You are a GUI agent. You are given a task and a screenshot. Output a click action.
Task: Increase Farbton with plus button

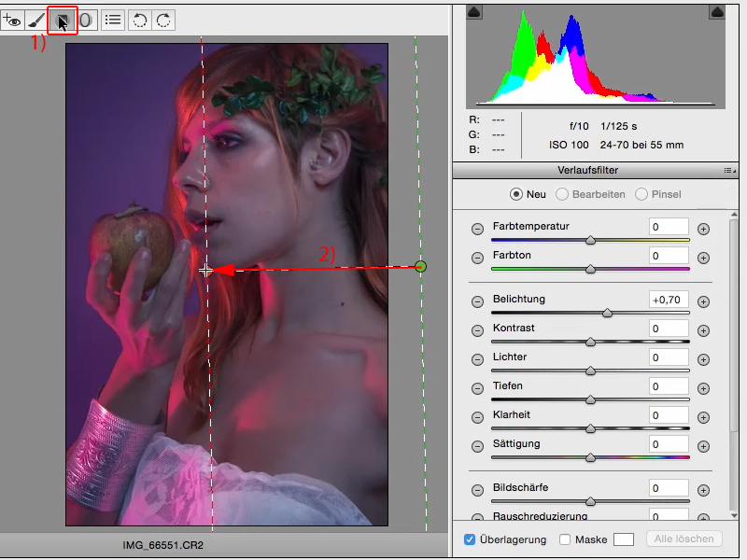point(703,259)
